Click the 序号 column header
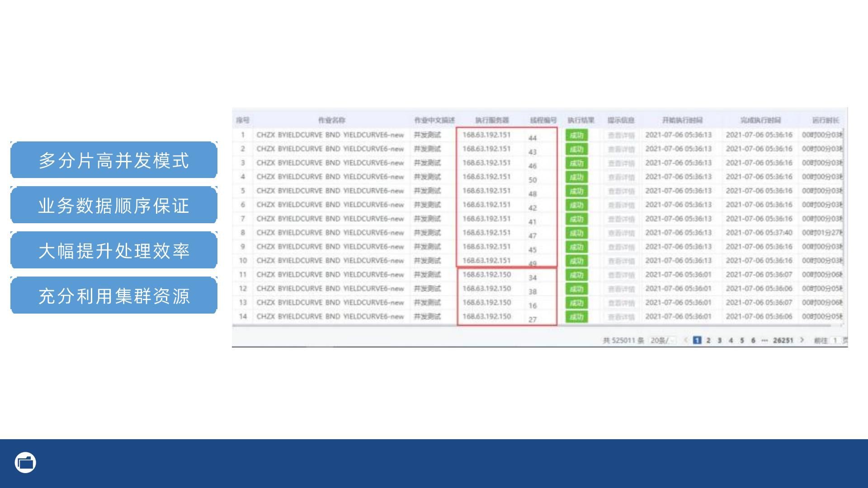The width and height of the screenshot is (868, 488). 243,120
